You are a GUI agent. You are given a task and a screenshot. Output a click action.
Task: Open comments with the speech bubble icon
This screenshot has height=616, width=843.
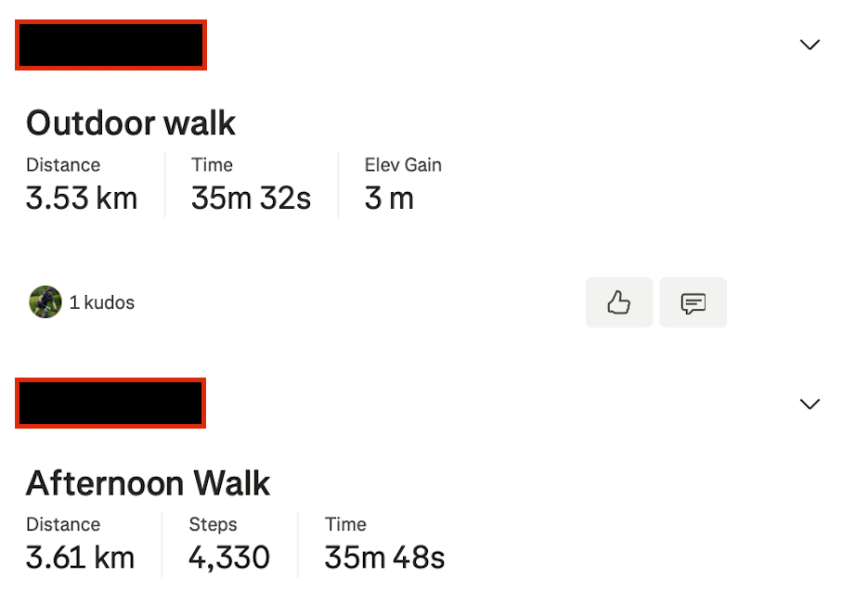point(693,302)
